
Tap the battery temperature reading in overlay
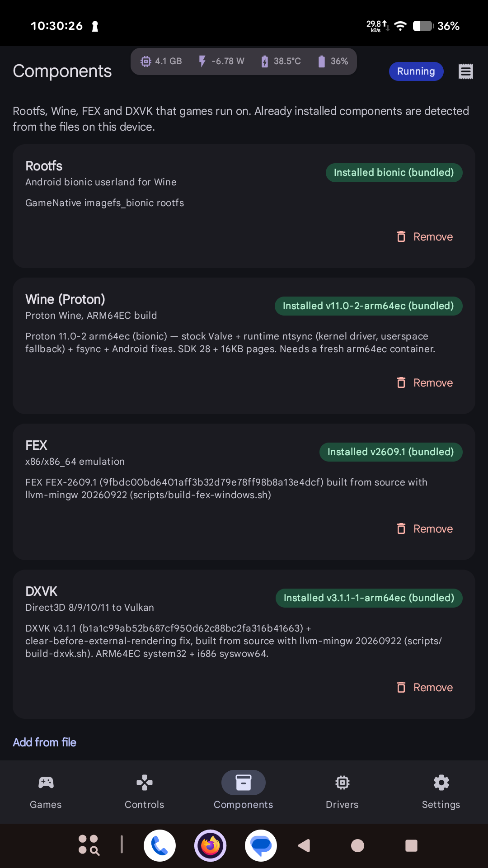[x=287, y=61]
